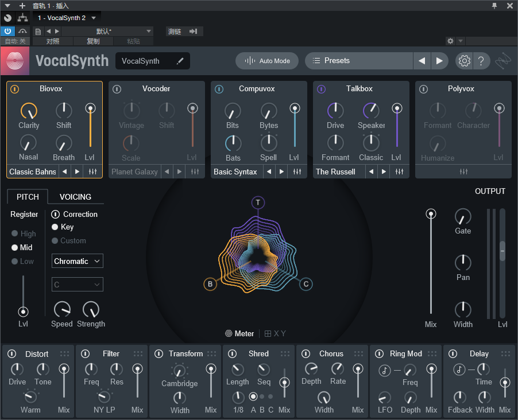The image size is (518, 420).
Task: Click the help question mark icon
Action: tap(481, 61)
